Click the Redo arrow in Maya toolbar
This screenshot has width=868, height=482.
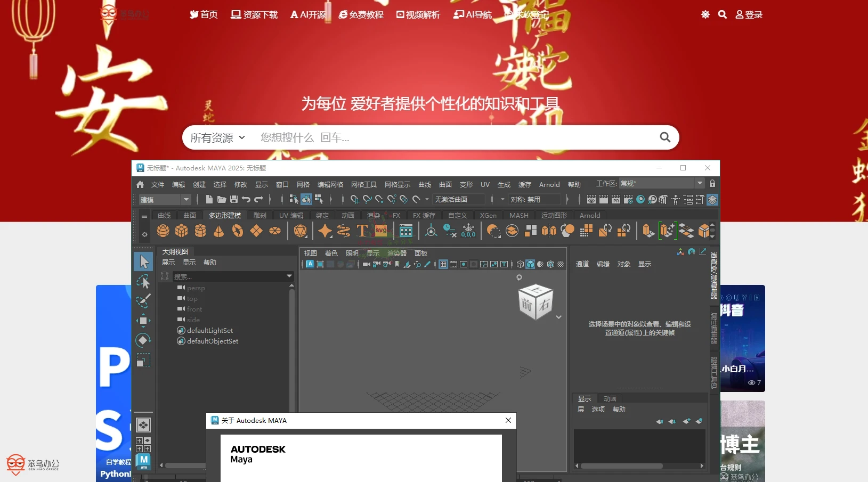pyautogui.click(x=258, y=199)
